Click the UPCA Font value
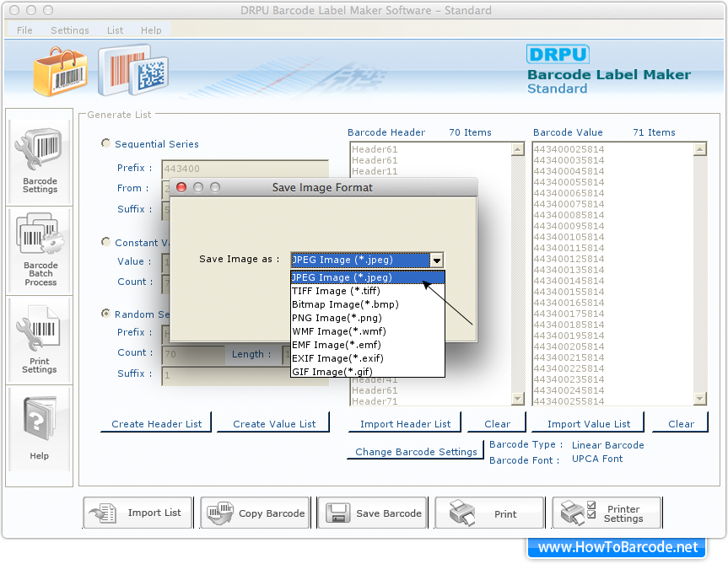This screenshot has height=564, width=728. coord(597,459)
